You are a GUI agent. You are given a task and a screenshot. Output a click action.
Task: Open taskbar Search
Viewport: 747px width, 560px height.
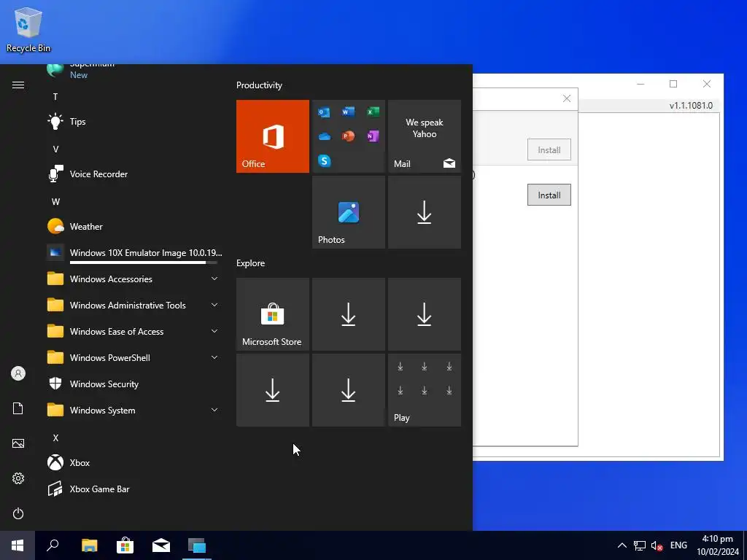(x=53, y=545)
